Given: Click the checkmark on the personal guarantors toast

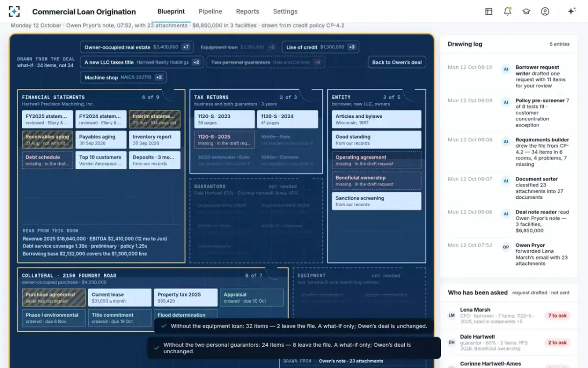Looking at the screenshot, I should 156,348.
